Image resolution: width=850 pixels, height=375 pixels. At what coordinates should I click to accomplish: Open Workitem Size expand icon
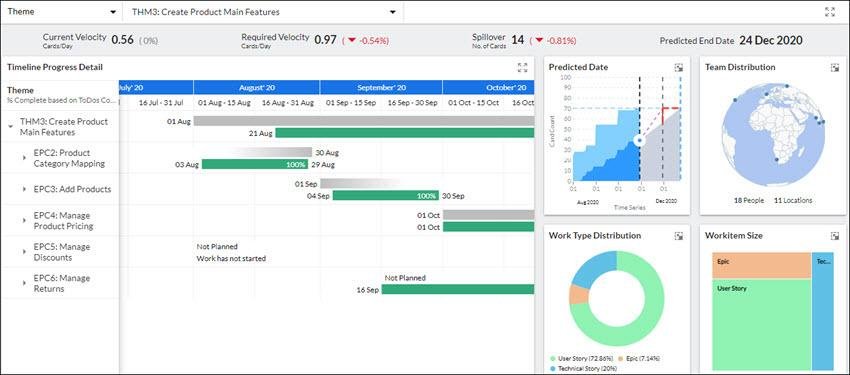pyautogui.click(x=834, y=236)
